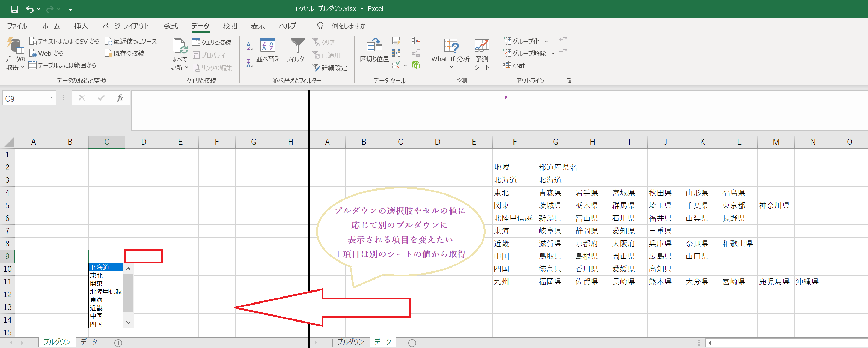Click the Undo icon in Quick Access Toolbar
The width and height of the screenshot is (868, 348).
(30, 9)
